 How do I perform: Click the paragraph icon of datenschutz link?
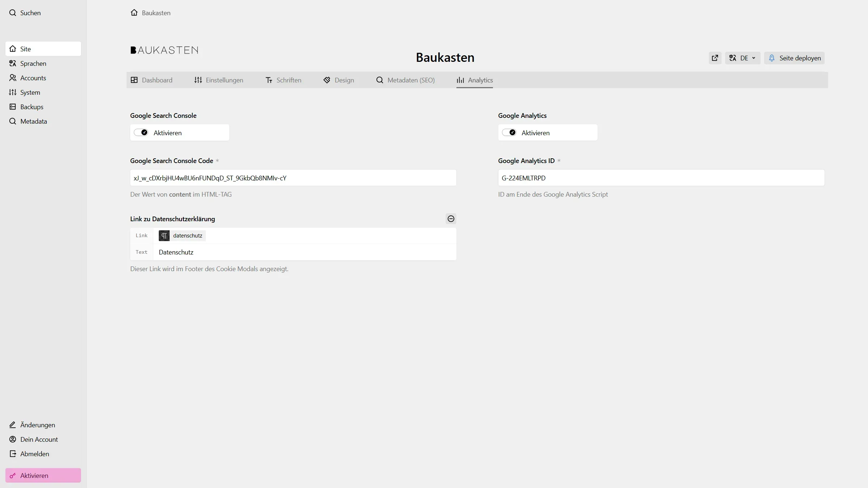pyautogui.click(x=164, y=236)
